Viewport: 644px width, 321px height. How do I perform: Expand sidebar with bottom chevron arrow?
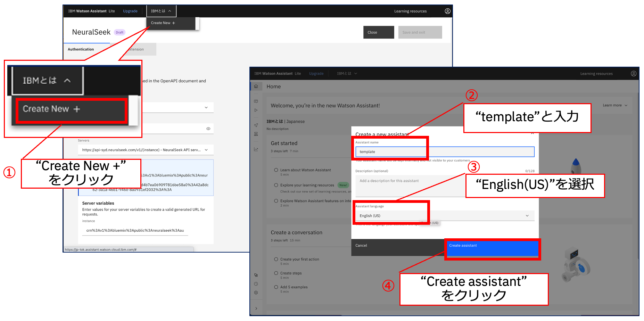(x=256, y=308)
